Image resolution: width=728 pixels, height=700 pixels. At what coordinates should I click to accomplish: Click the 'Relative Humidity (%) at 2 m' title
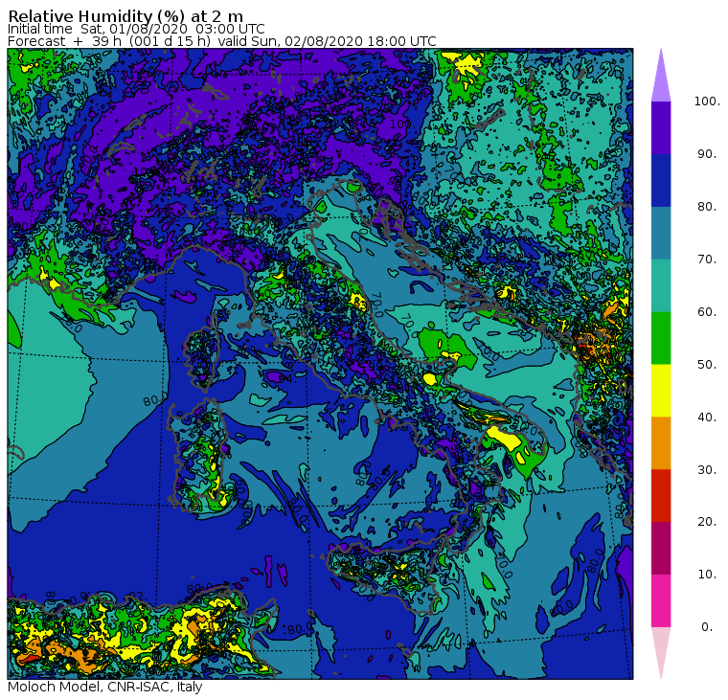tap(125, 16)
